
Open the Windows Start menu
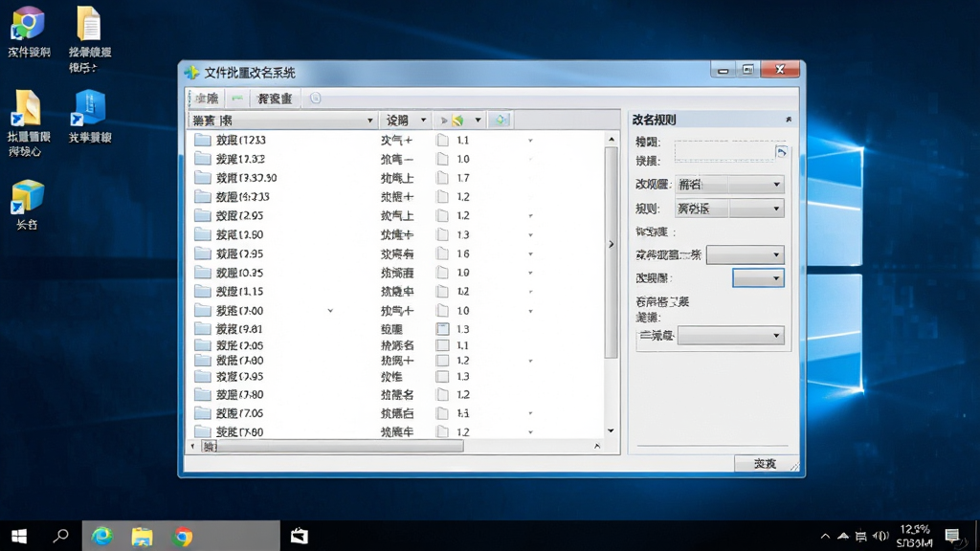tap(19, 536)
